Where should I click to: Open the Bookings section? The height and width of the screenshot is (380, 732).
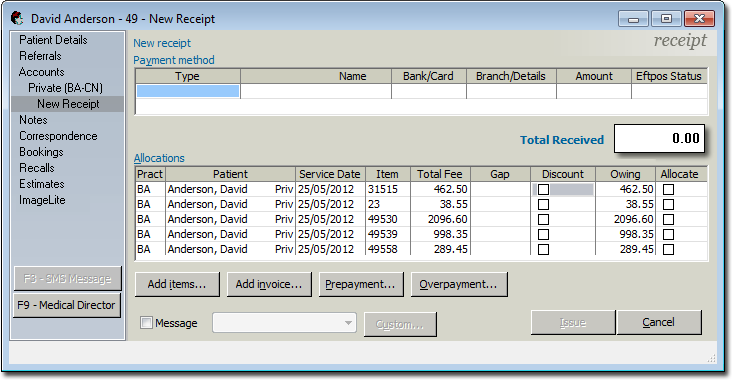tap(41, 152)
